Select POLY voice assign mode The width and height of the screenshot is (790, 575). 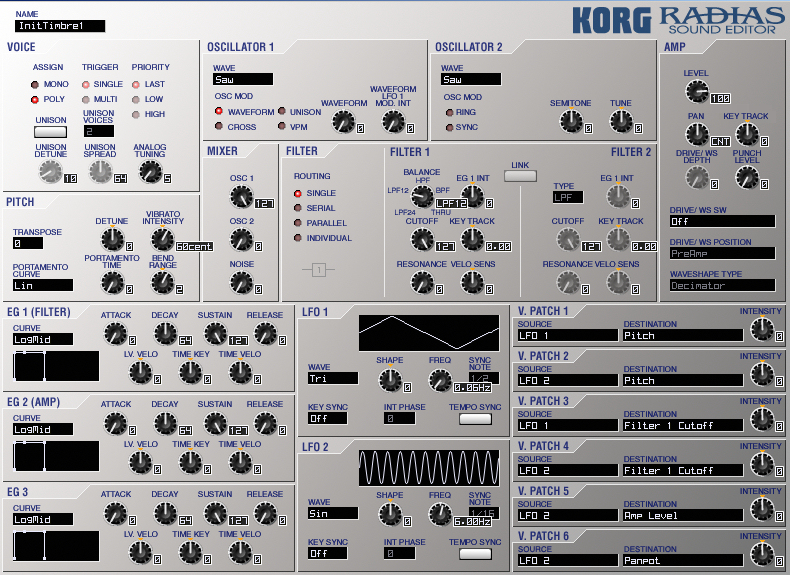35,100
